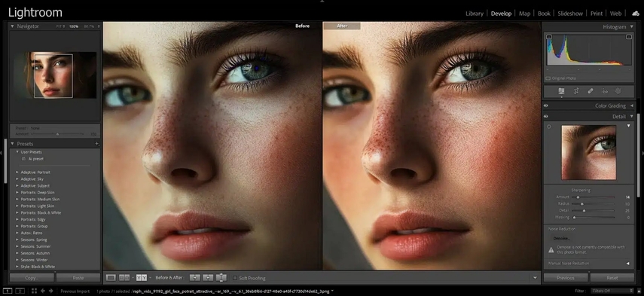Open the Print module

click(x=597, y=14)
